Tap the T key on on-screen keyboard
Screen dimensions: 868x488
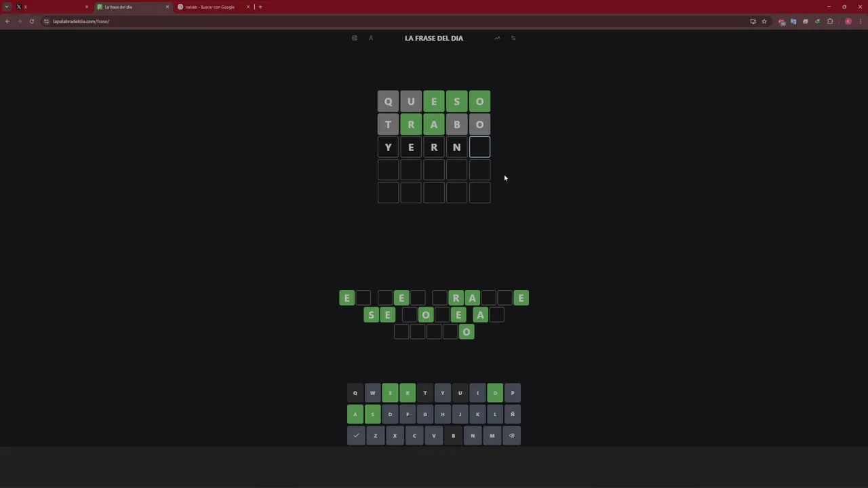coord(425,393)
